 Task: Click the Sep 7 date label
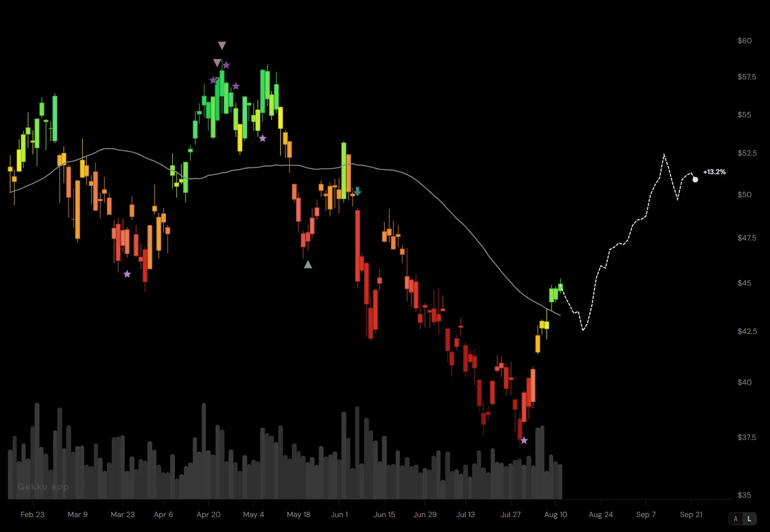[x=646, y=514]
